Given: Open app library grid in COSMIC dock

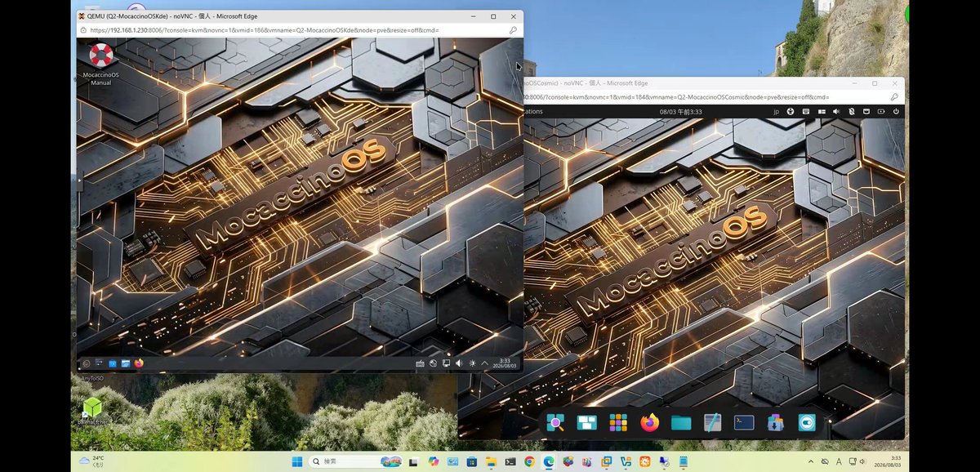Looking at the screenshot, I should pos(618,422).
